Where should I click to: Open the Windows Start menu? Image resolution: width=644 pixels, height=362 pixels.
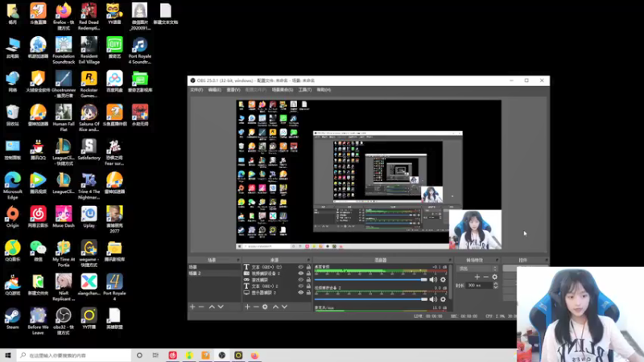[x=8, y=356]
